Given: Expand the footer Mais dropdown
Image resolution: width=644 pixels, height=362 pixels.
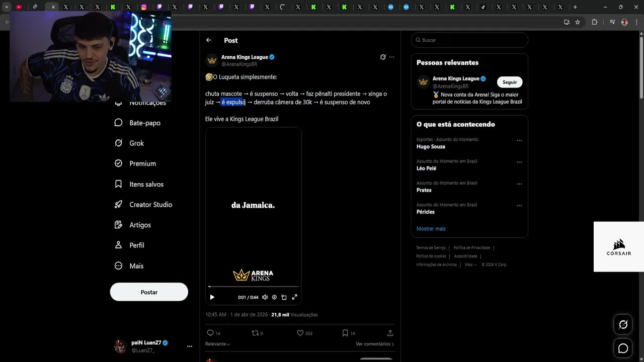Looking at the screenshot, I should (470, 265).
